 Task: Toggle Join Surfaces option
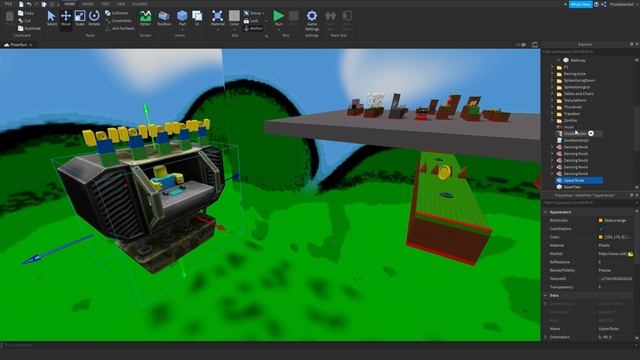point(120,28)
